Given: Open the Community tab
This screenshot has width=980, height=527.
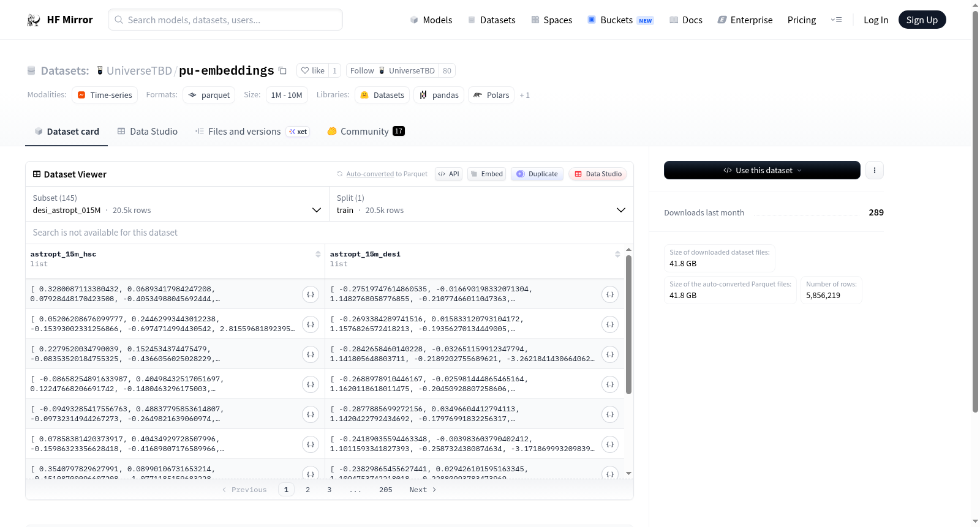Looking at the screenshot, I should (366, 131).
